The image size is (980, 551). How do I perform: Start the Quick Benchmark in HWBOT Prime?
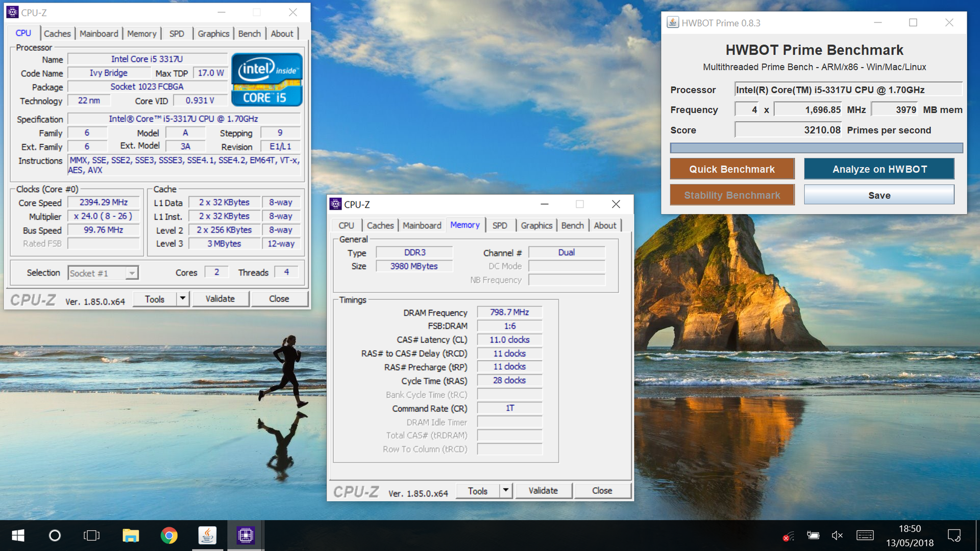(732, 169)
